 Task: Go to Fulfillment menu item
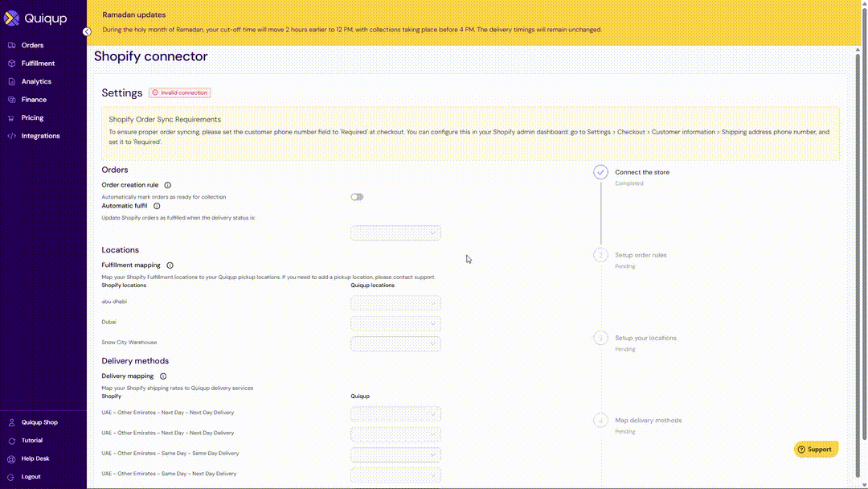[x=39, y=64]
